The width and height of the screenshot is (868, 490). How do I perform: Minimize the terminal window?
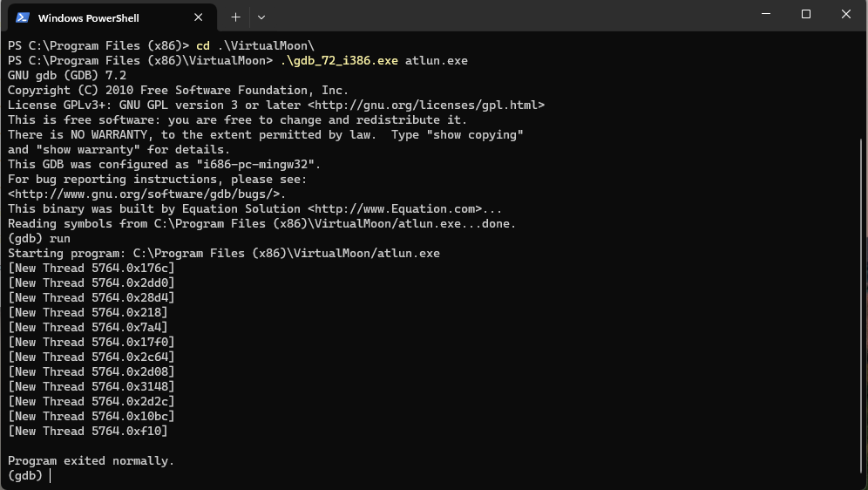pos(766,14)
